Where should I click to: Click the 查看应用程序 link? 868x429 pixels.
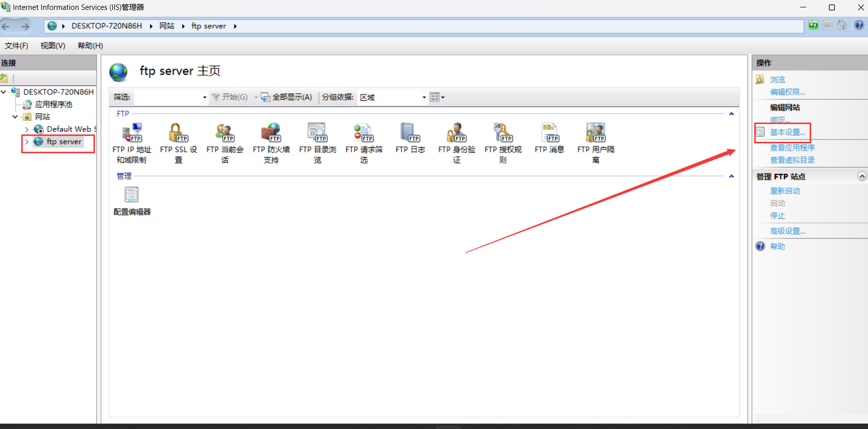(792, 147)
